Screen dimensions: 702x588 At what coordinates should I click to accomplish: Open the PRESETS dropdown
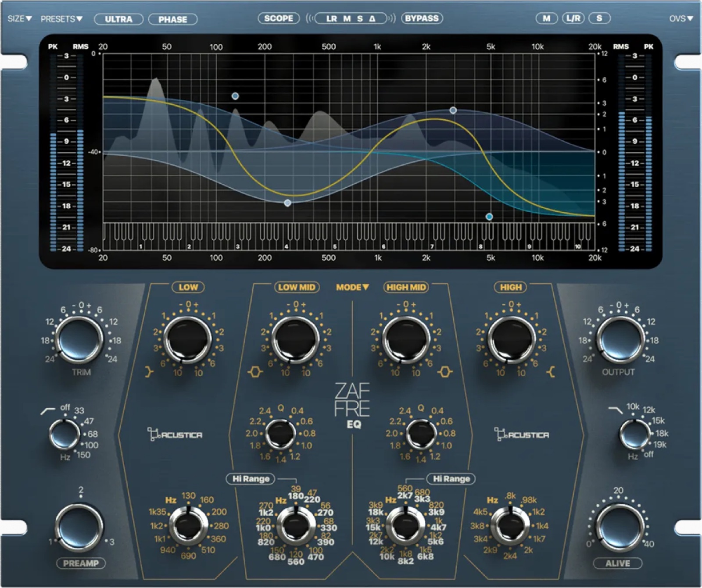click(61, 19)
